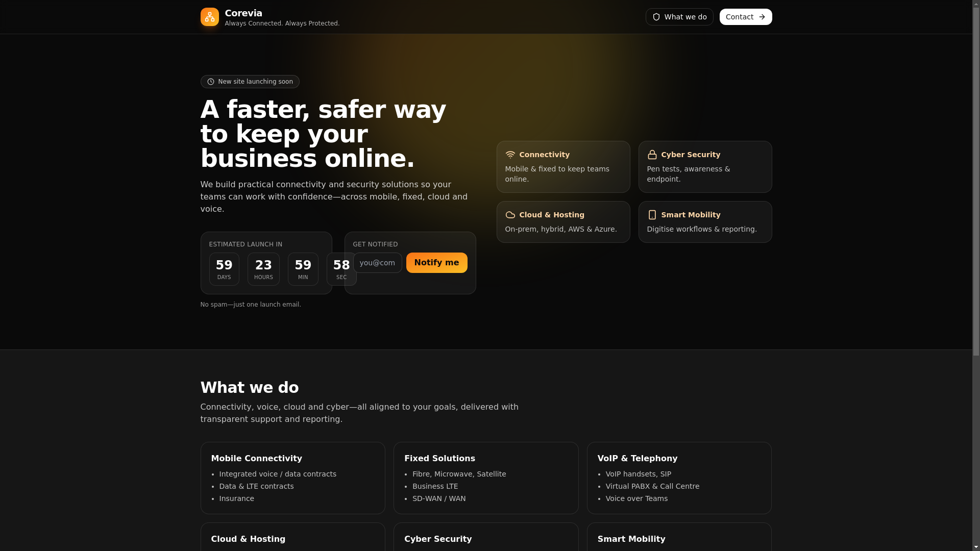
Task: Click the 59 MIN countdown box
Action: click(303, 269)
